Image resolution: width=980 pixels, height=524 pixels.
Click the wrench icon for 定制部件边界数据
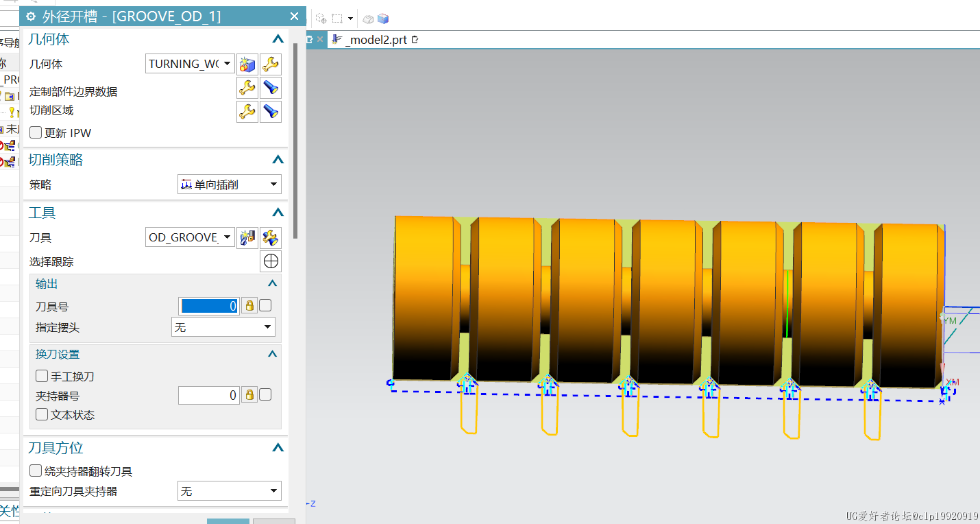point(247,88)
